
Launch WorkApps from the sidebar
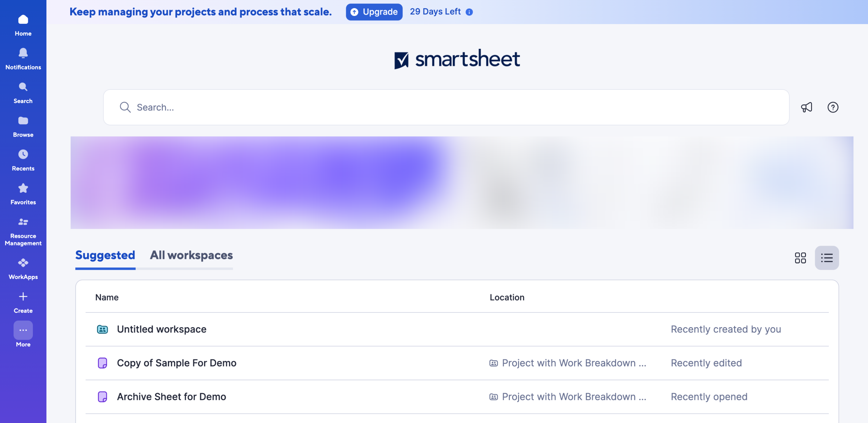point(23,268)
